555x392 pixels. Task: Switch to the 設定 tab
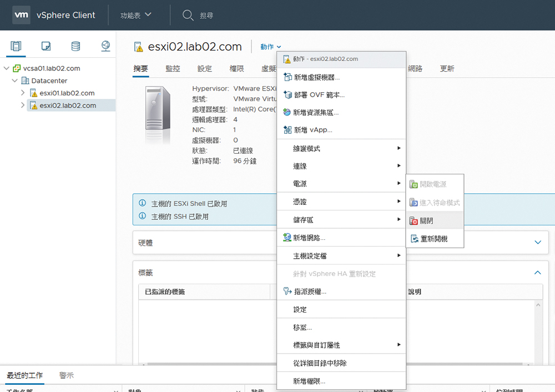point(205,68)
